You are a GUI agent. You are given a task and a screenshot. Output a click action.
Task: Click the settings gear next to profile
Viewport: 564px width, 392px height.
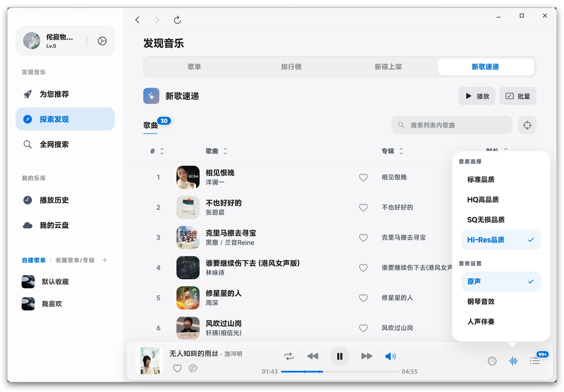tap(102, 41)
